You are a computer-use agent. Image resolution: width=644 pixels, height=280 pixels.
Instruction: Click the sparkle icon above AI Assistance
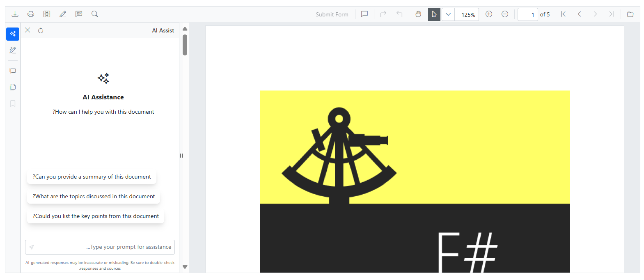[103, 78]
